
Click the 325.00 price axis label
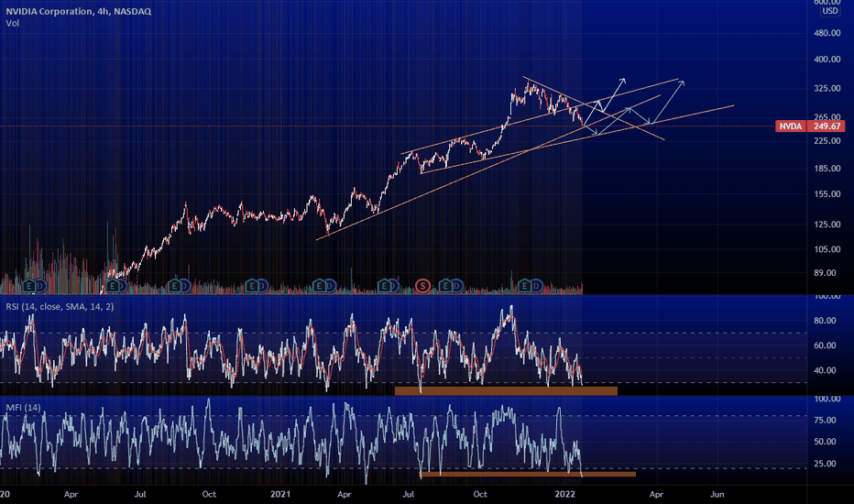tap(827, 88)
